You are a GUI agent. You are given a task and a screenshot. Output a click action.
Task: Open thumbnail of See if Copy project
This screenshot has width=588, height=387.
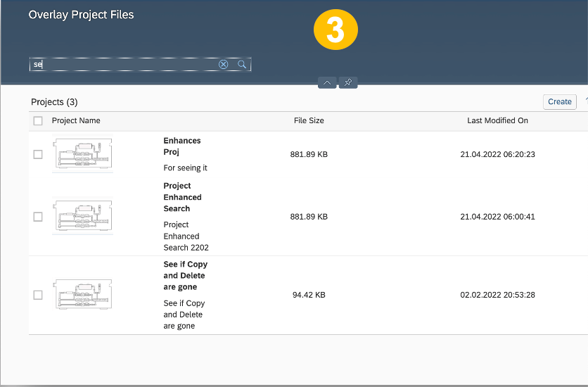82,294
